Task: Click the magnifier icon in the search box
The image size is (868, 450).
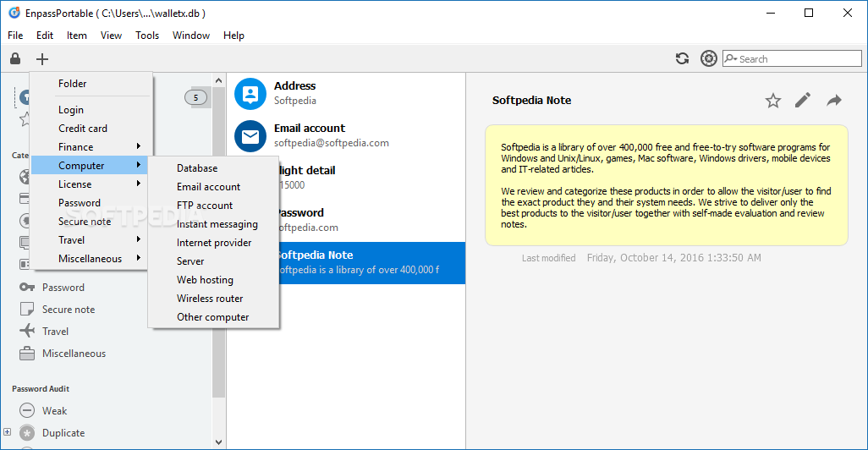Action: pos(731,58)
